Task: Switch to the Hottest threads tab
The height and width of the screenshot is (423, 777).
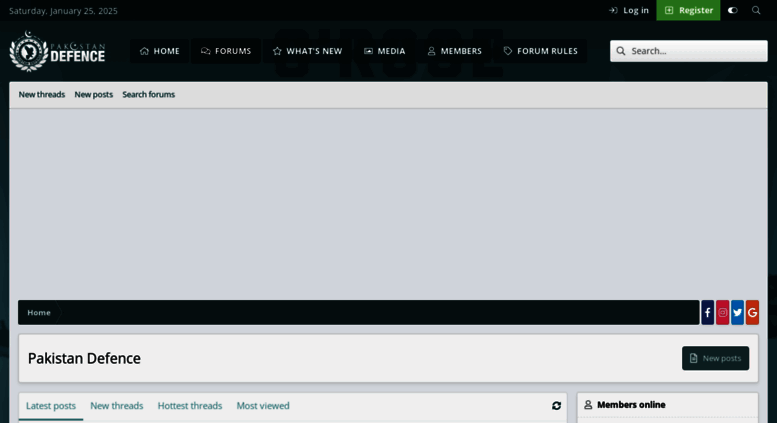Action: (x=190, y=406)
